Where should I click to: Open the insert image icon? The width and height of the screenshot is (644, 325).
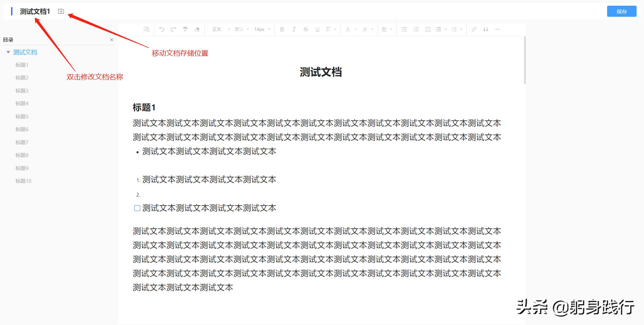click(x=146, y=29)
